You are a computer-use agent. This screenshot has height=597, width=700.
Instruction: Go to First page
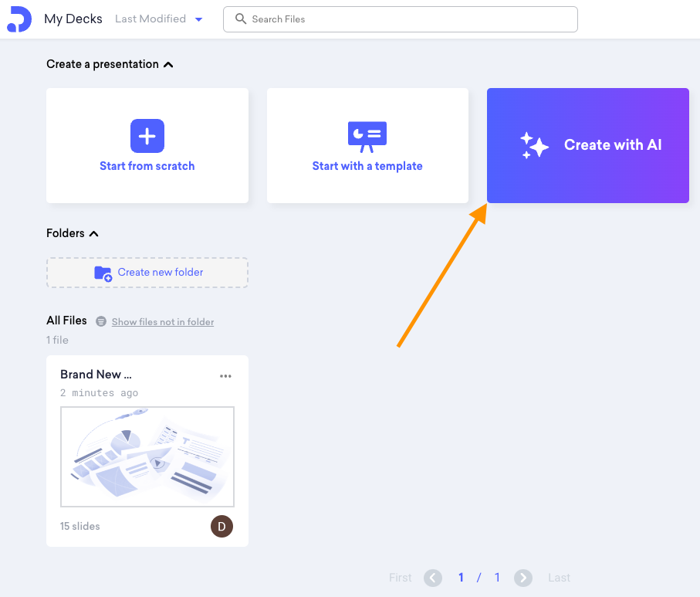coord(400,578)
